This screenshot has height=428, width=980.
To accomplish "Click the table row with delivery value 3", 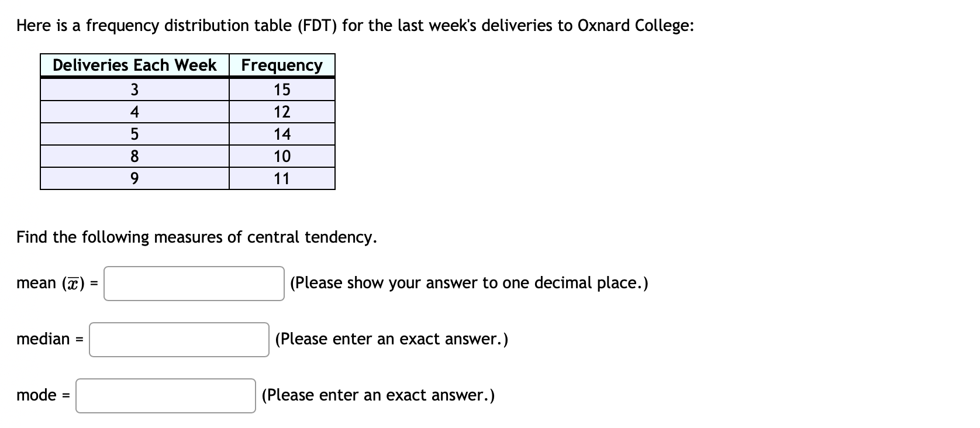I will (134, 89).
